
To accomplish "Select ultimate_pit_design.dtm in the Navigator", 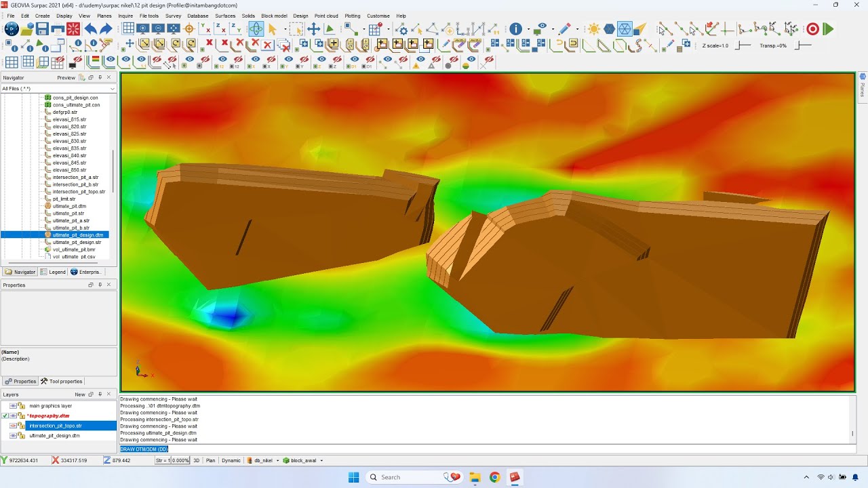I will click(78, 235).
